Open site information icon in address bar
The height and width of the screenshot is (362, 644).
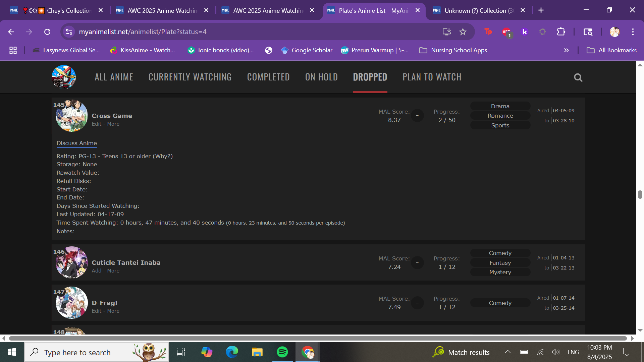69,32
